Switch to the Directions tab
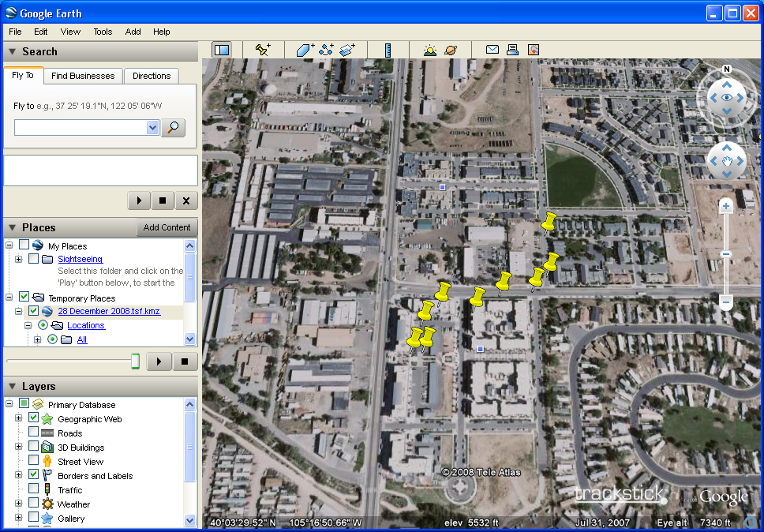This screenshot has height=532, width=764. point(152,76)
